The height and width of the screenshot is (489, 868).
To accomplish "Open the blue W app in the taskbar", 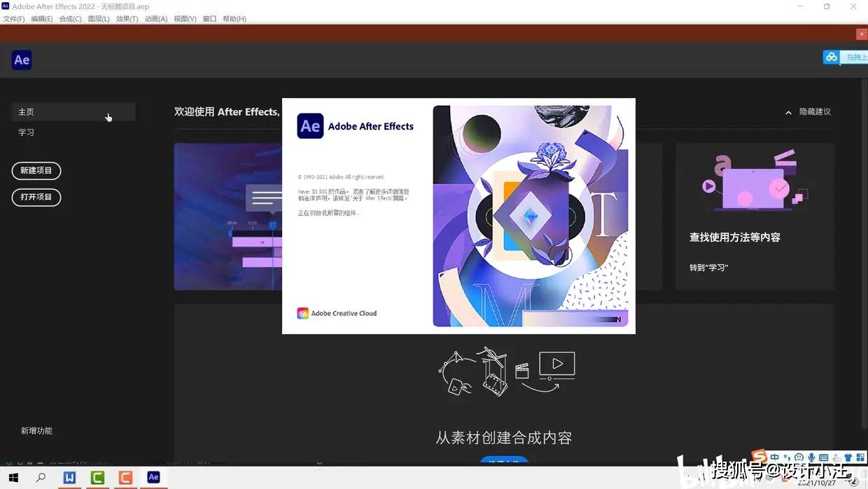I will point(69,478).
